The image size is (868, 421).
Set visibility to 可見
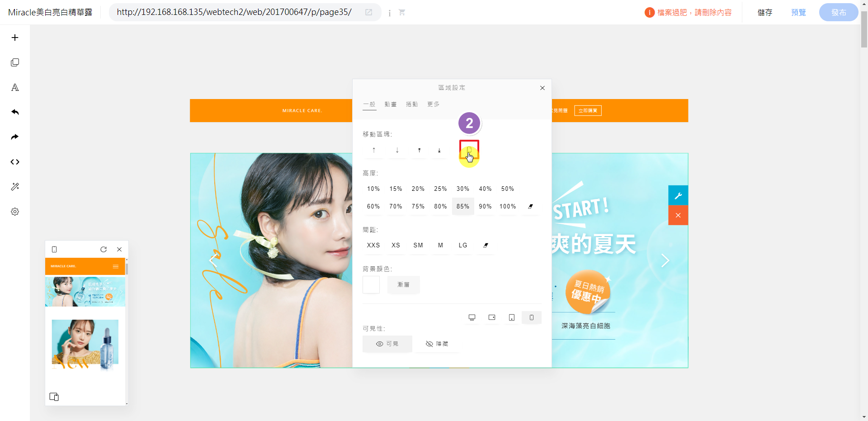click(387, 344)
